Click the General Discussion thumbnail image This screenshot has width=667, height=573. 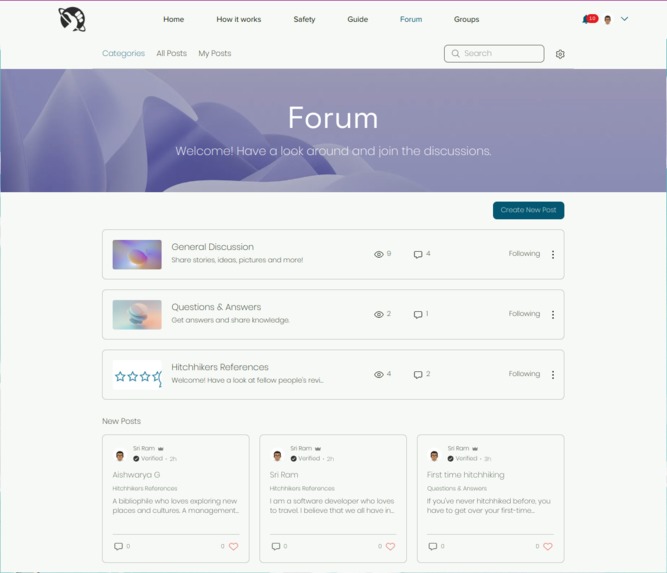pyautogui.click(x=137, y=254)
